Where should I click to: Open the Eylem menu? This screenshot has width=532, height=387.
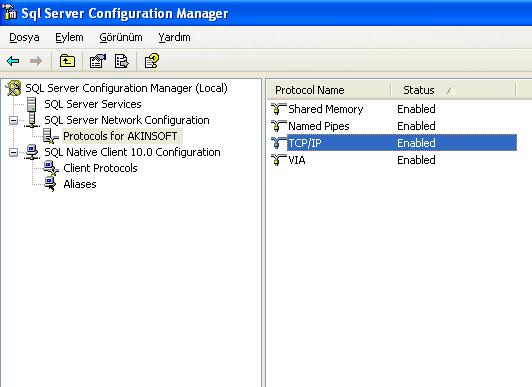pyautogui.click(x=69, y=37)
